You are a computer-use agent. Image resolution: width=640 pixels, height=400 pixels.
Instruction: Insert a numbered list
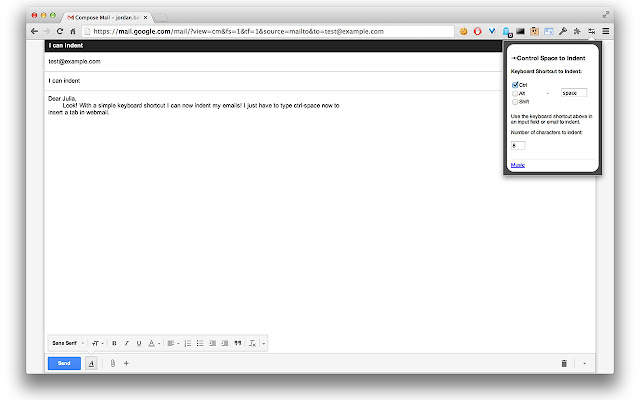point(188,343)
